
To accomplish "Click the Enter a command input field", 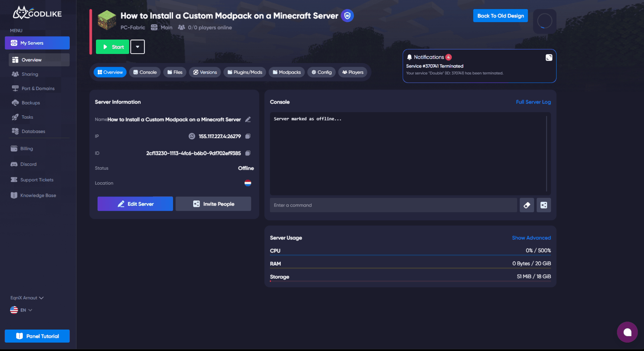I will coord(392,205).
